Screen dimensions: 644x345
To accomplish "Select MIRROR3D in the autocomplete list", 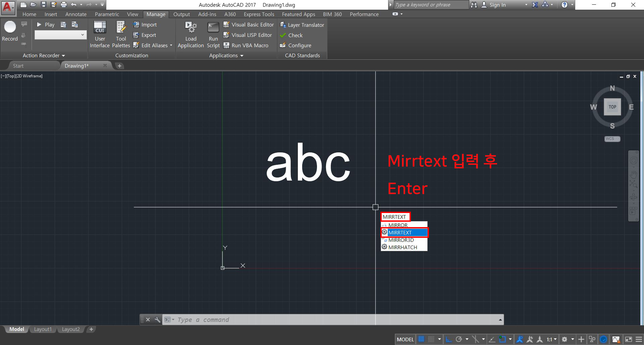I will (404, 240).
